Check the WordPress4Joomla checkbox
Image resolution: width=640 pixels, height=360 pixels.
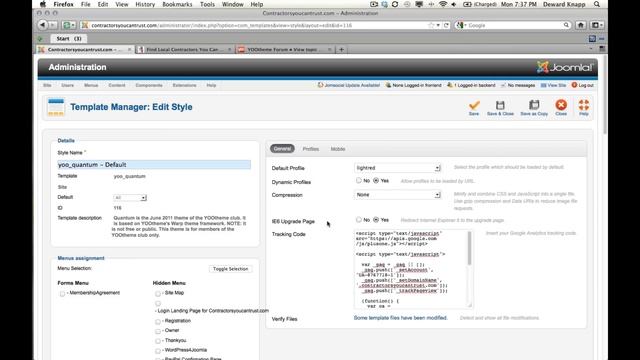click(158, 351)
